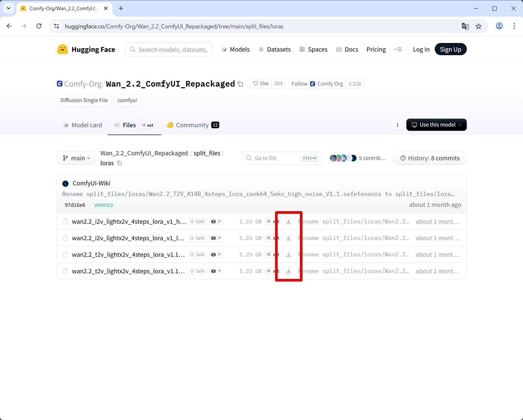Select the Diffusion Single File tag

point(84,100)
